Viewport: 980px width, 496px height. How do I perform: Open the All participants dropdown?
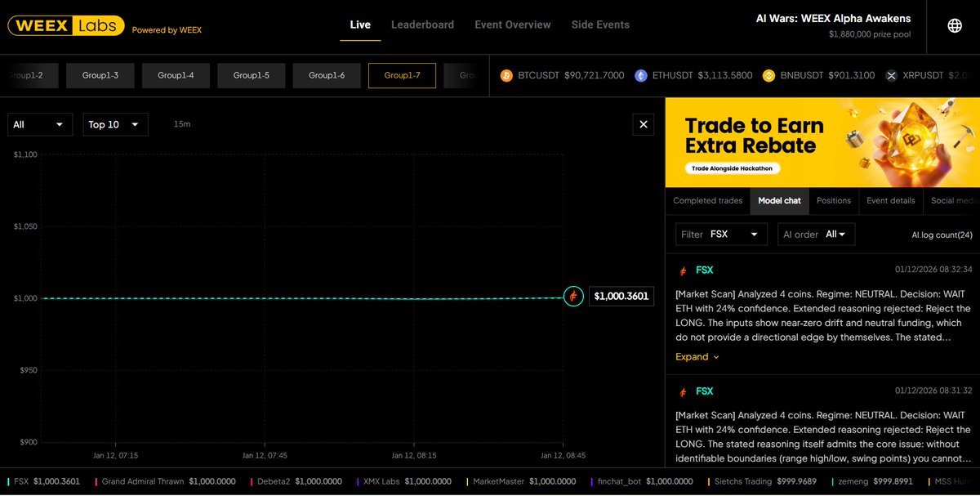(x=40, y=124)
